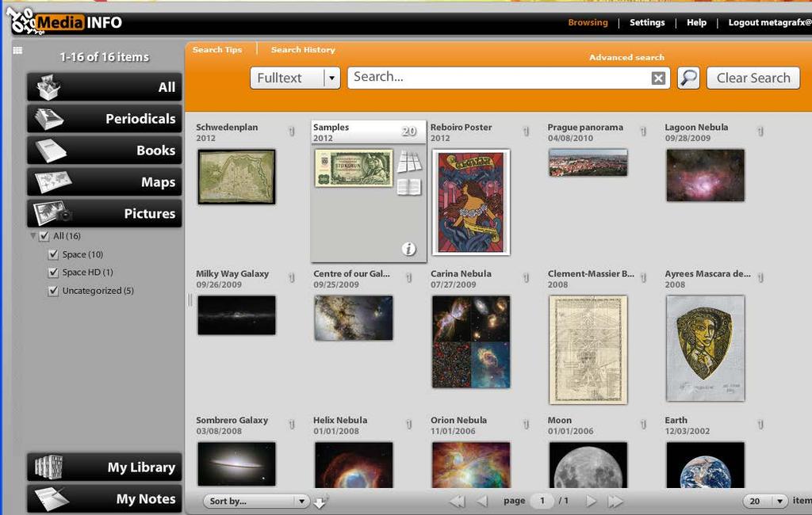Open the Schwedenplan map thumbnail

pos(236,177)
